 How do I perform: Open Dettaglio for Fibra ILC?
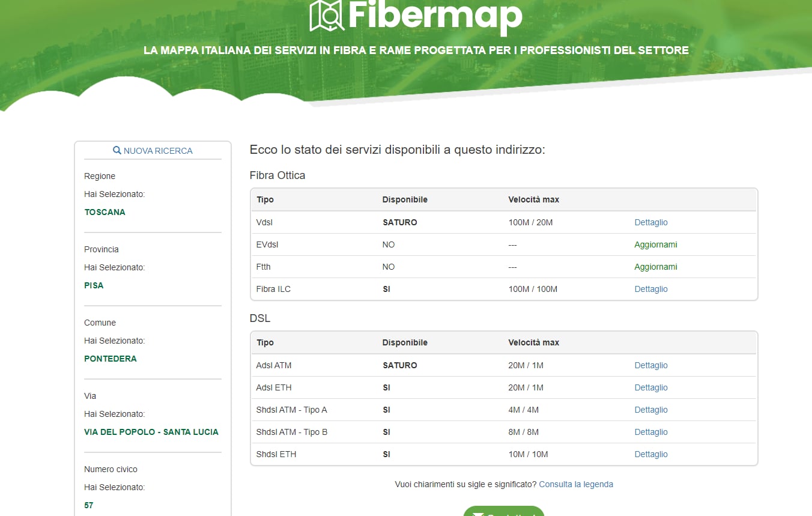[651, 289]
